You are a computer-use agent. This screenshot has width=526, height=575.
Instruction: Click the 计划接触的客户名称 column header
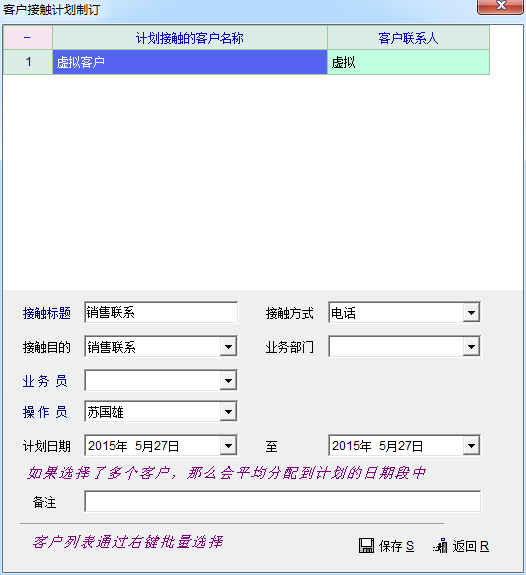190,37
